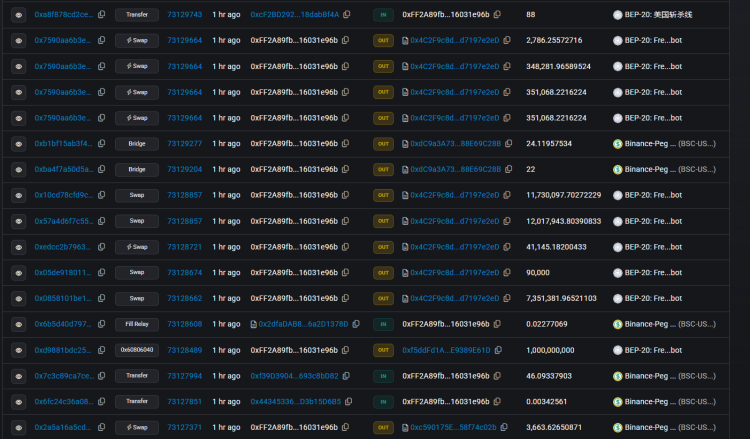Toggle the eye preview icon for transaction 0xb1bf15ab3f4
Screen dimensions: 750x439
17,143
